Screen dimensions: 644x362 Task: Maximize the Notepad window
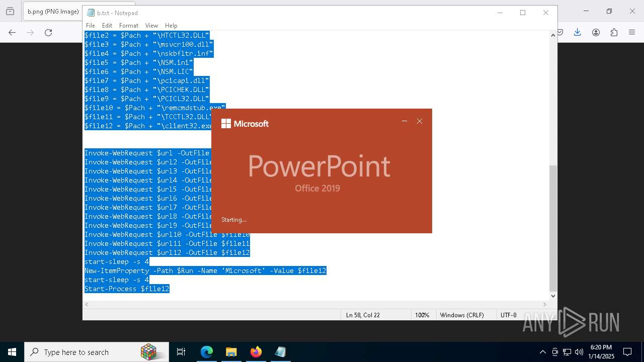pyautogui.click(x=523, y=13)
